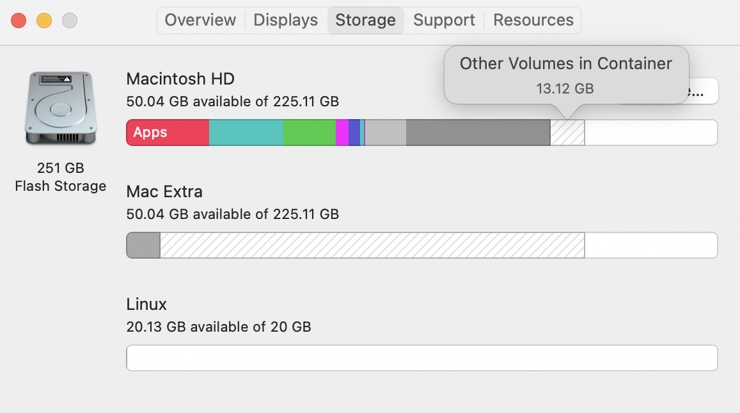Select the Storage tab
Image resolution: width=740 pixels, height=413 pixels.
[365, 20]
